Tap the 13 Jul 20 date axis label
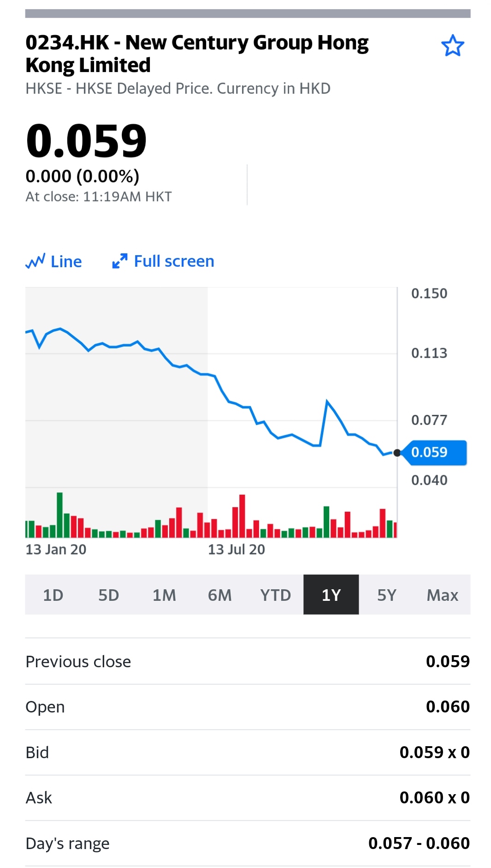The height and width of the screenshot is (868, 491). point(236,550)
